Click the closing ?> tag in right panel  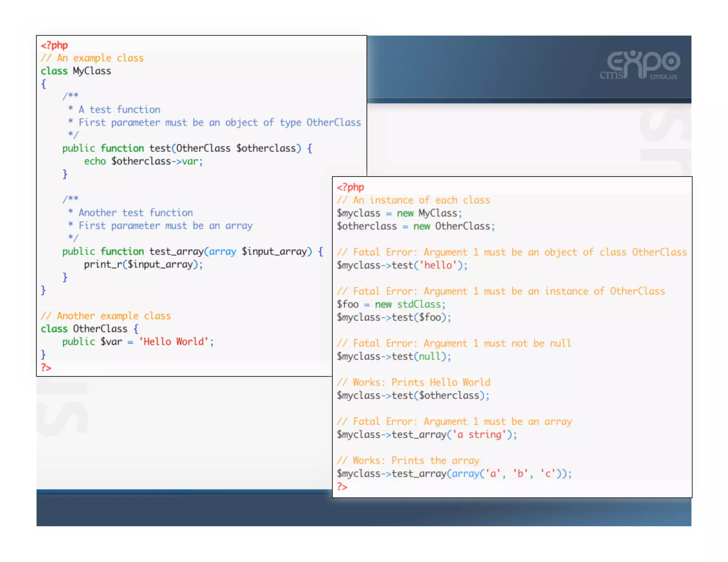coord(342,486)
